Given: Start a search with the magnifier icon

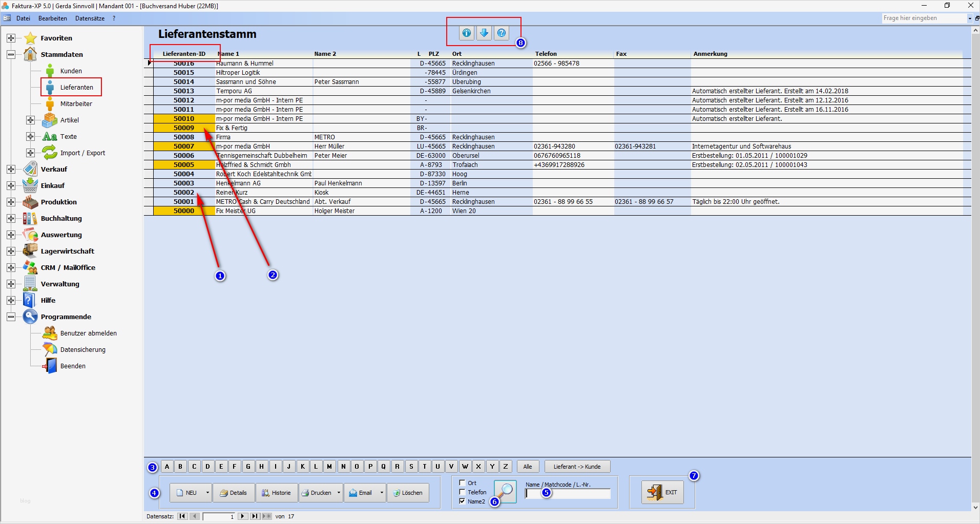Looking at the screenshot, I should click(505, 491).
